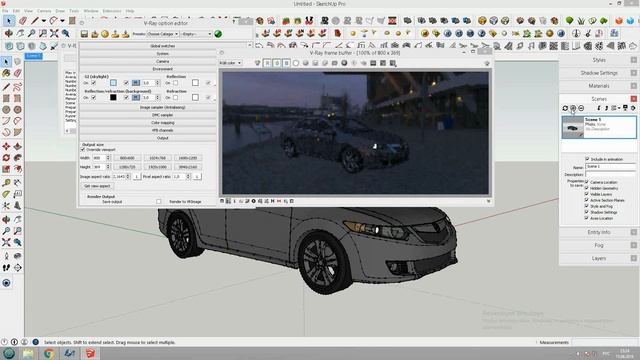
Task: Click the white Reflection color swatch
Action: [x=195, y=83]
